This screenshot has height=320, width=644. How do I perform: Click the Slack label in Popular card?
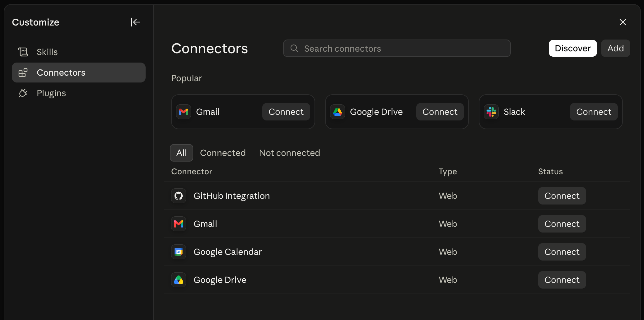pos(514,112)
